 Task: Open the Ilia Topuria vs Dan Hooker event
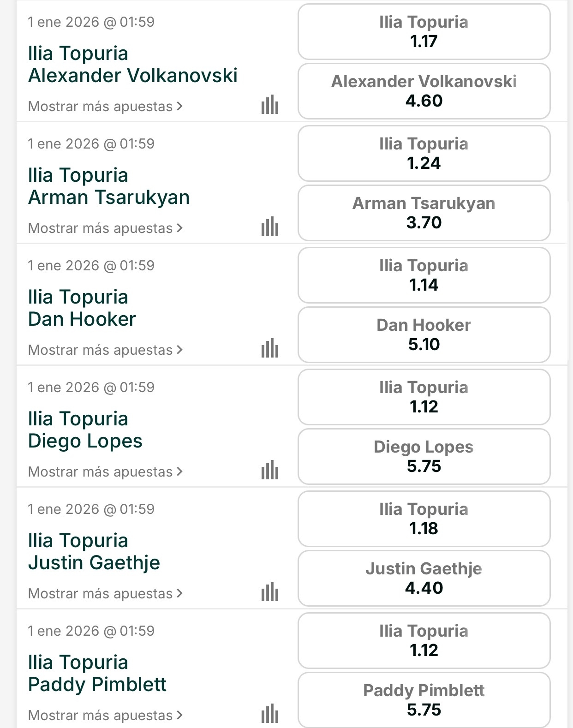click(82, 308)
